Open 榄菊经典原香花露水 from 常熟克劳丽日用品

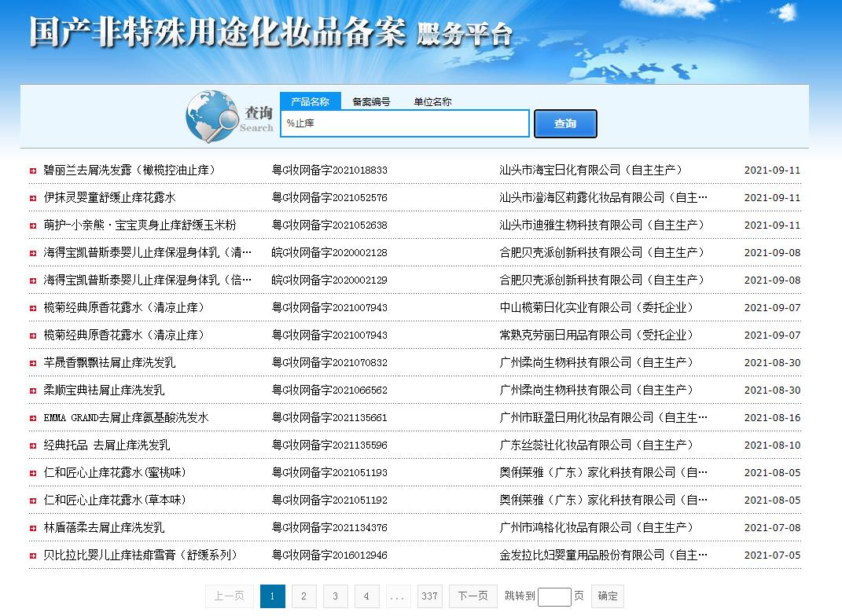pos(123,335)
